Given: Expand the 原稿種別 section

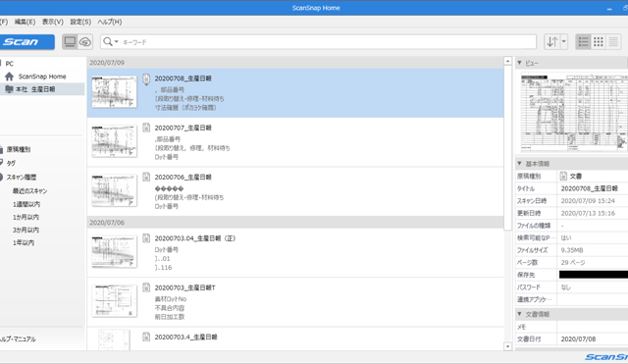Looking at the screenshot, I should [19, 149].
